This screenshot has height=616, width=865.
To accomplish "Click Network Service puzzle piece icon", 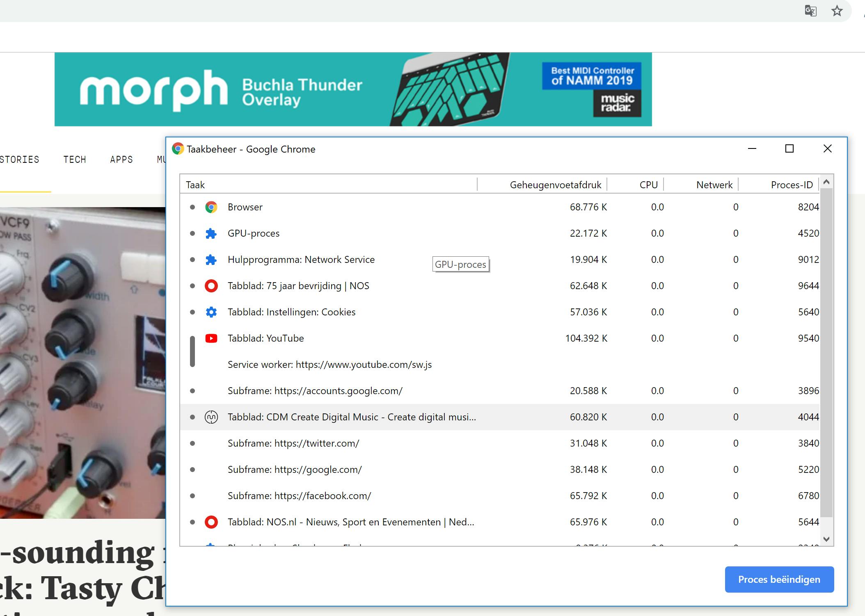I will (211, 260).
